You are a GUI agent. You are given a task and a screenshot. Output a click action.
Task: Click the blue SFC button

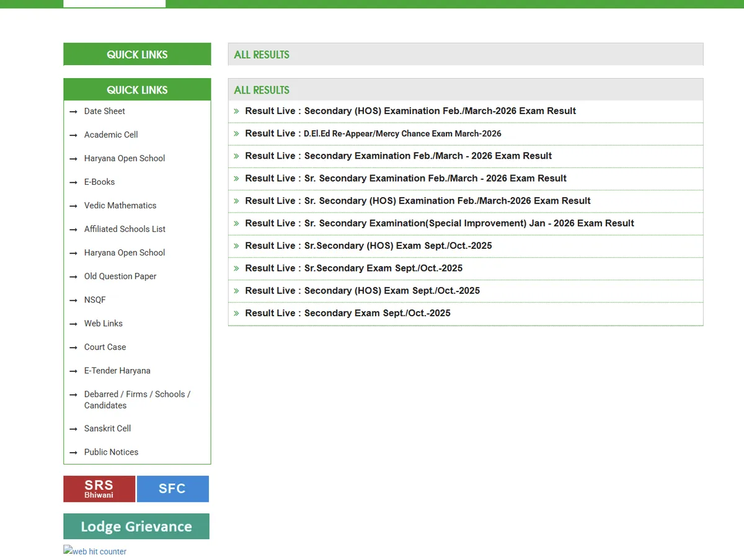pyautogui.click(x=172, y=489)
